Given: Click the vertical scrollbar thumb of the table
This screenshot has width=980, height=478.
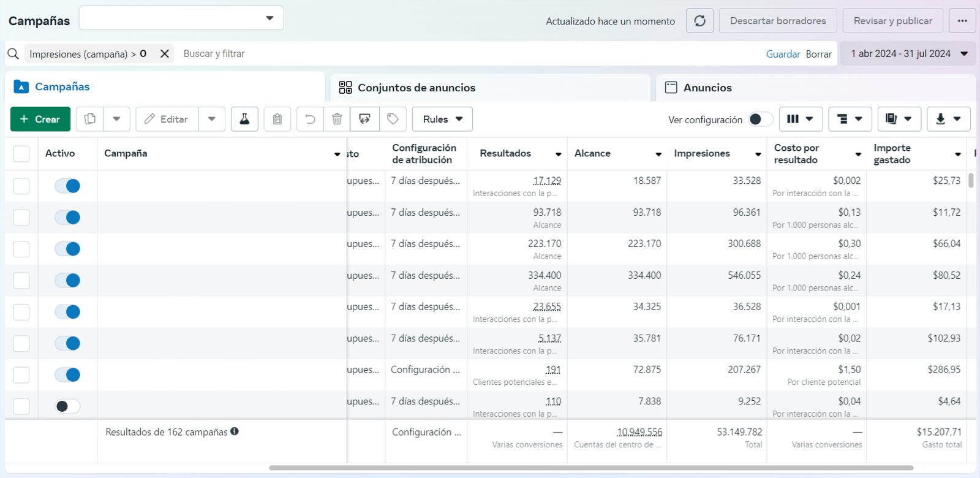Looking at the screenshot, I should [x=971, y=180].
